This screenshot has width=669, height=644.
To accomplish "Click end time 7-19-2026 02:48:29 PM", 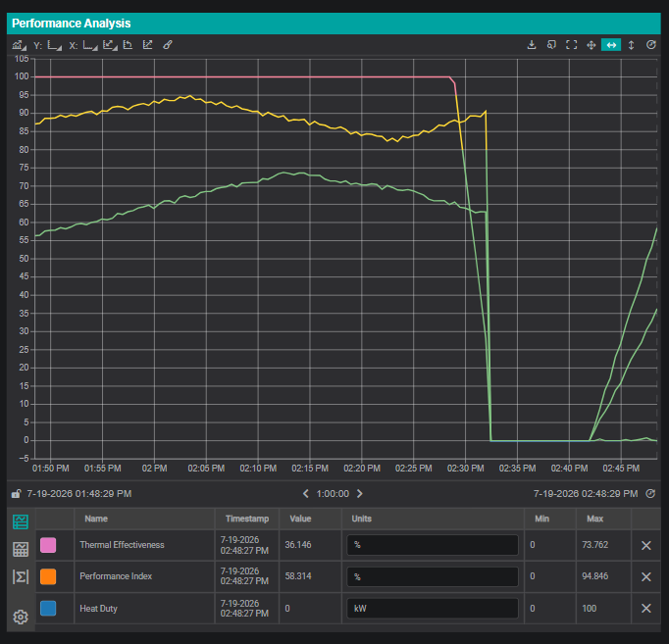I will (x=586, y=494).
